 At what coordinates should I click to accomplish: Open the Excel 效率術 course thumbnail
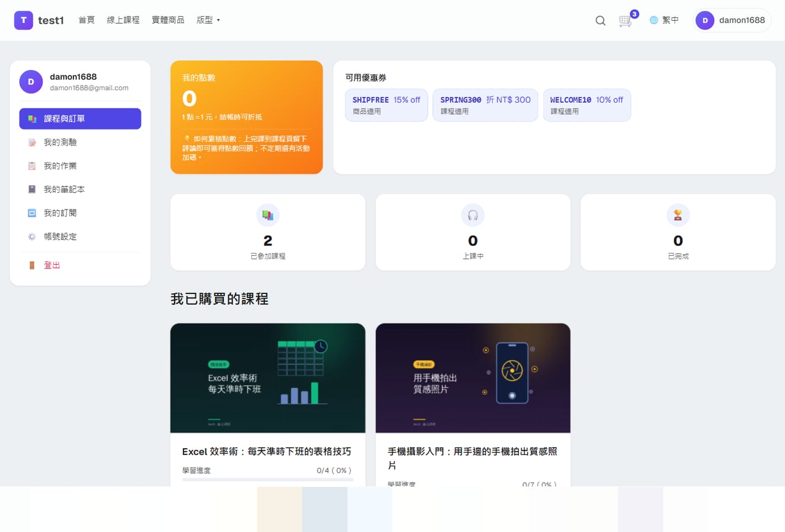pyautogui.click(x=268, y=378)
